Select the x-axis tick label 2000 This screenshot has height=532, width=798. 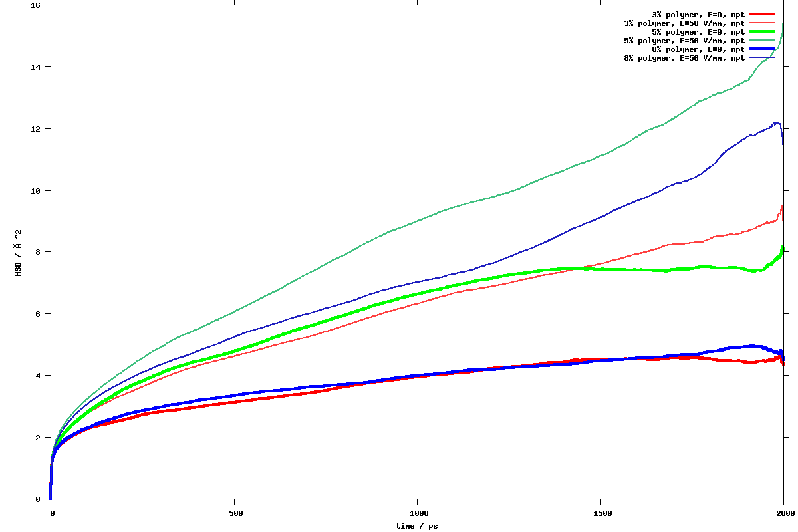tap(784, 513)
